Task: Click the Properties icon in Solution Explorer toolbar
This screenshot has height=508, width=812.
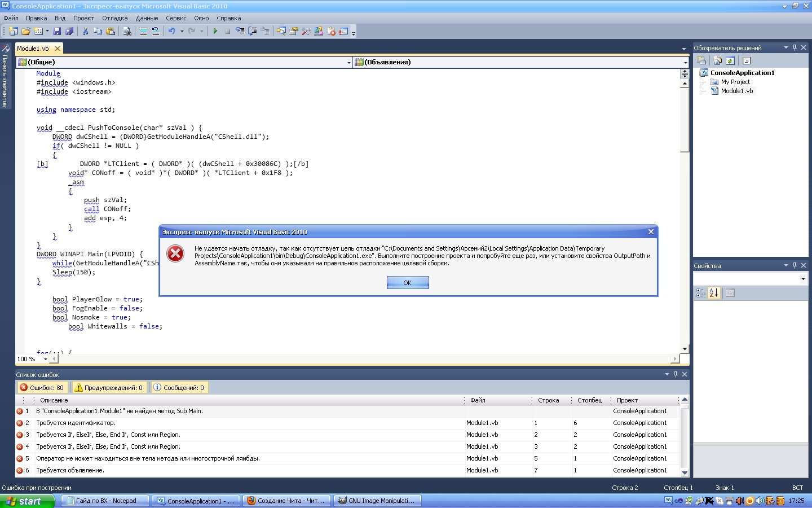Action: [701, 61]
